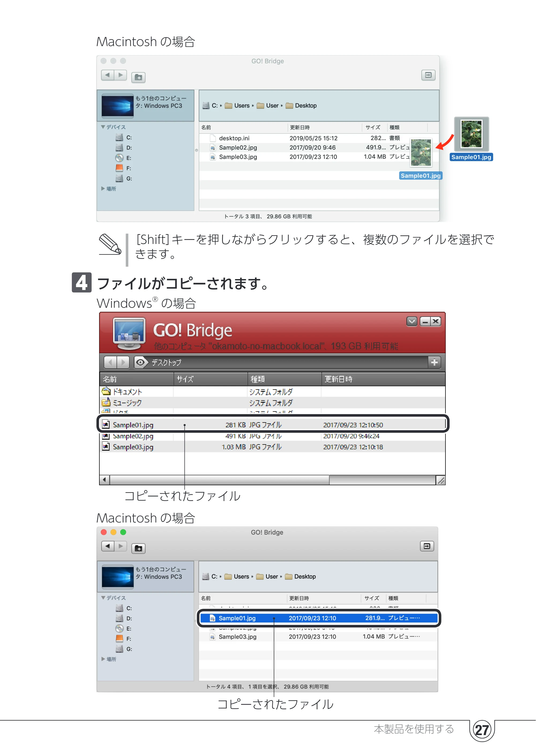Click back arrow in Windows GO! Bridge toolbar
536x756 pixels.
pyautogui.click(x=111, y=362)
